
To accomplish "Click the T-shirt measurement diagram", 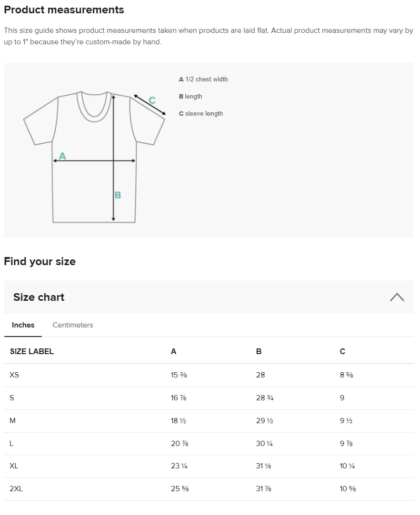I will [x=94, y=157].
